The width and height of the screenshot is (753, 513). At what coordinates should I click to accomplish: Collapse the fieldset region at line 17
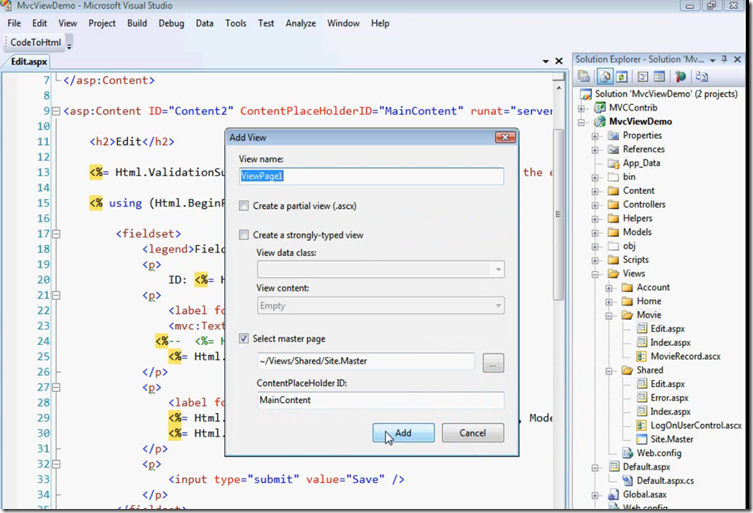[56, 234]
